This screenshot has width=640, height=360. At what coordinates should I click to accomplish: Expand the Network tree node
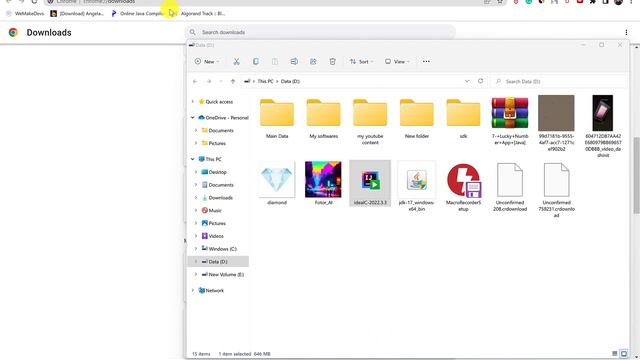click(x=193, y=290)
